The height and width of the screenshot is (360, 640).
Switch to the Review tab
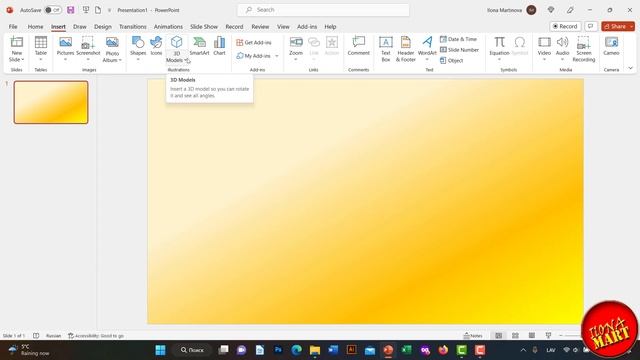[x=260, y=27]
